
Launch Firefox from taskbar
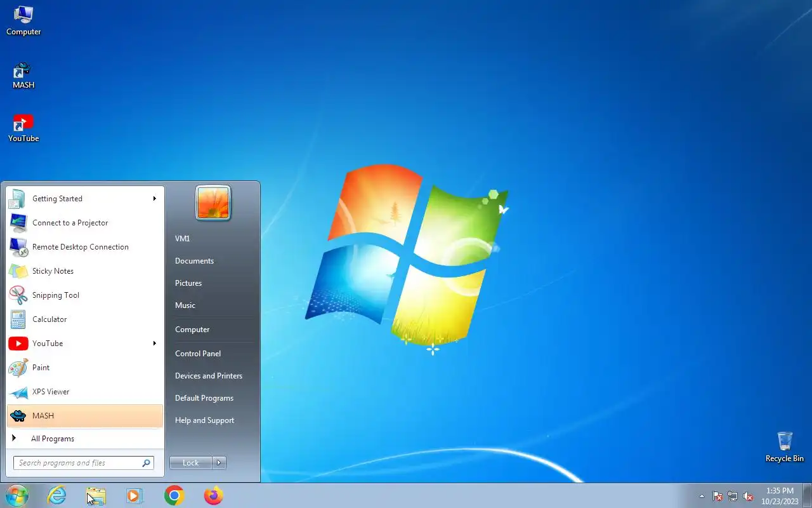[214, 495]
